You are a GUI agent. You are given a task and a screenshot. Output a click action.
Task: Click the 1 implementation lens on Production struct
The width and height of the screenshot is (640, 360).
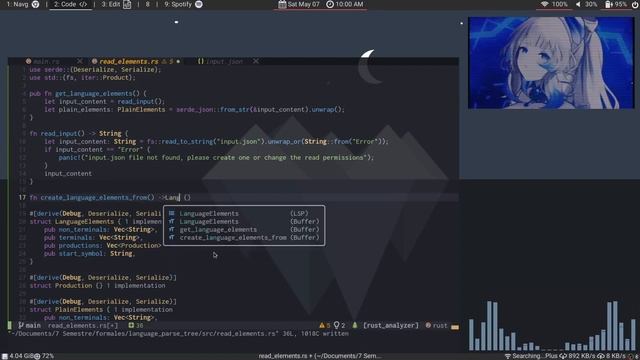136,286
